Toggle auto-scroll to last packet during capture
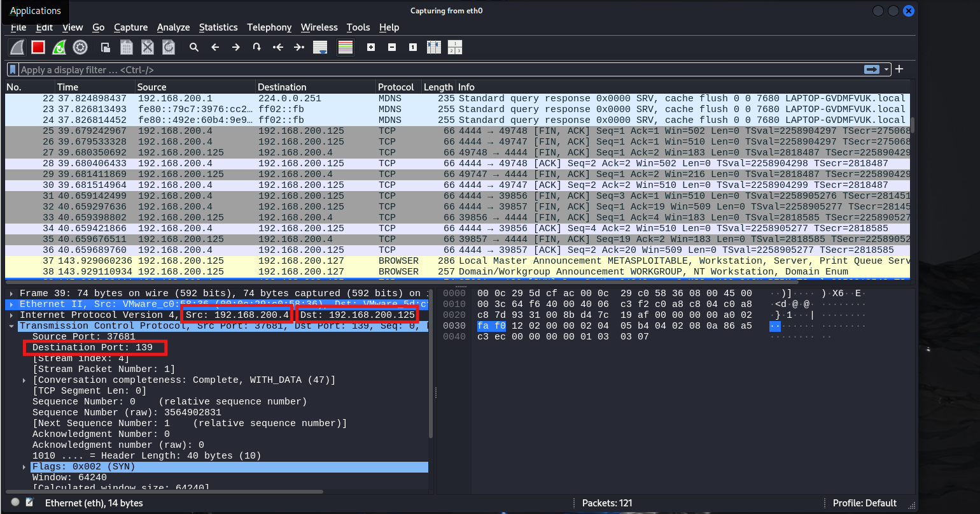Viewport: 980px width, 514px height. (320, 47)
